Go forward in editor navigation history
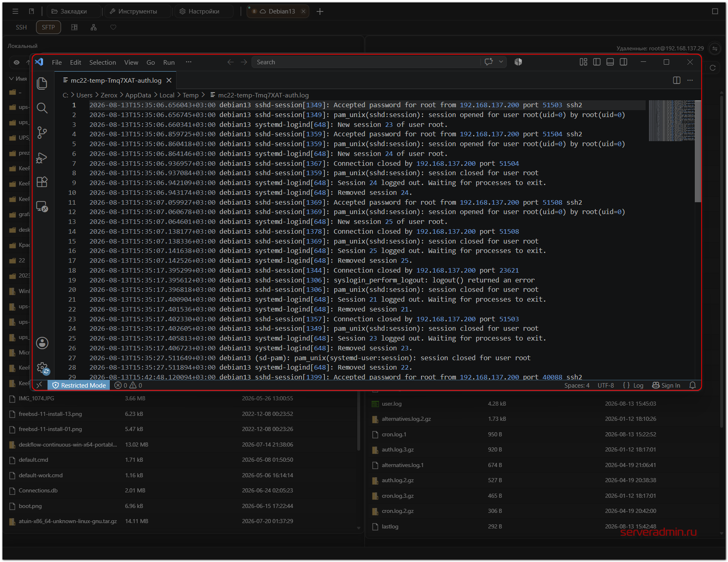The width and height of the screenshot is (728, 562). coord(244,62)
